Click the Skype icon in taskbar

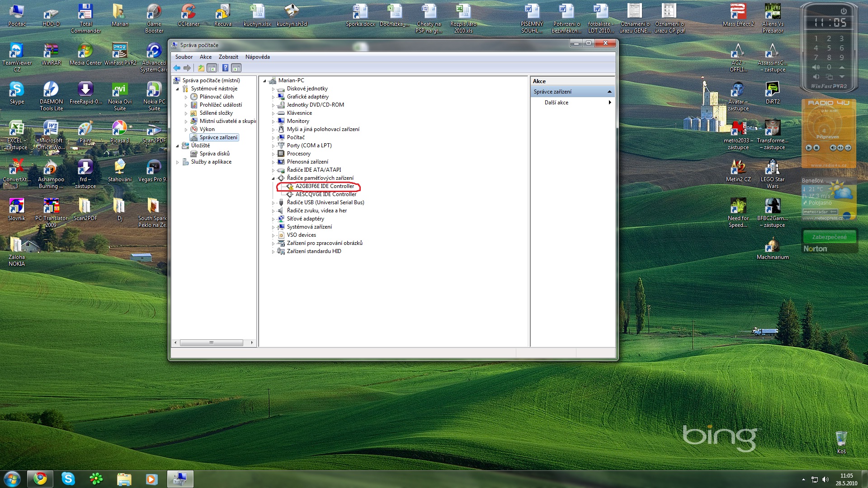point(68,479)
